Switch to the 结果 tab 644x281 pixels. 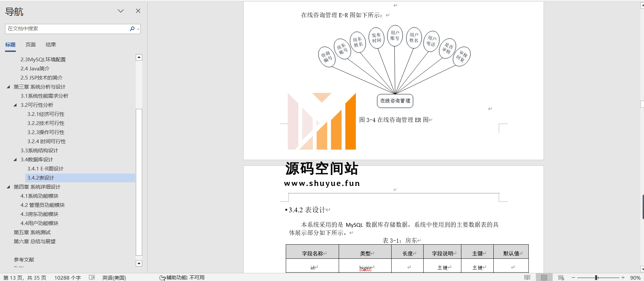(51, 45)
